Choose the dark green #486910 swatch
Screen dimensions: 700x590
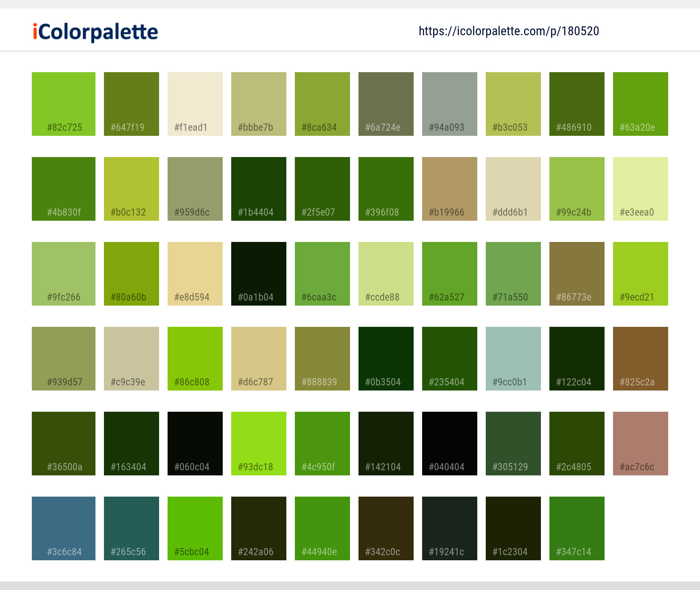click(577, 104)
